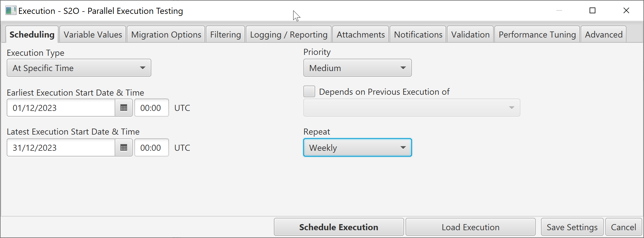Click the earliest start time field
Screen dimensions: 644x238
click(152, 108)
